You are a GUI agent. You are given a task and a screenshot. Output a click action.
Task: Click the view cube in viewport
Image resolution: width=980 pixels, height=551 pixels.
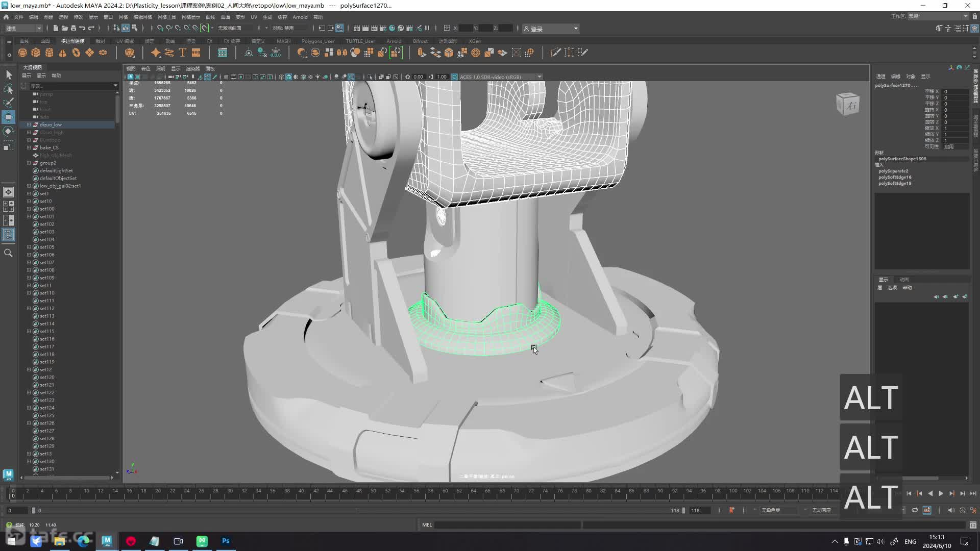pos(848,104)
